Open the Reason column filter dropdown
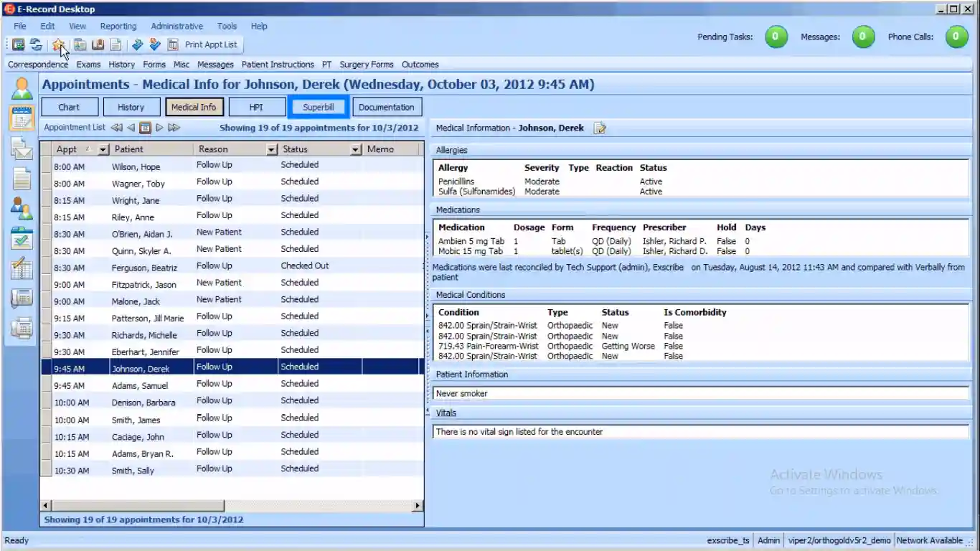Screen dimensions: 980x551 click(270, 149)
